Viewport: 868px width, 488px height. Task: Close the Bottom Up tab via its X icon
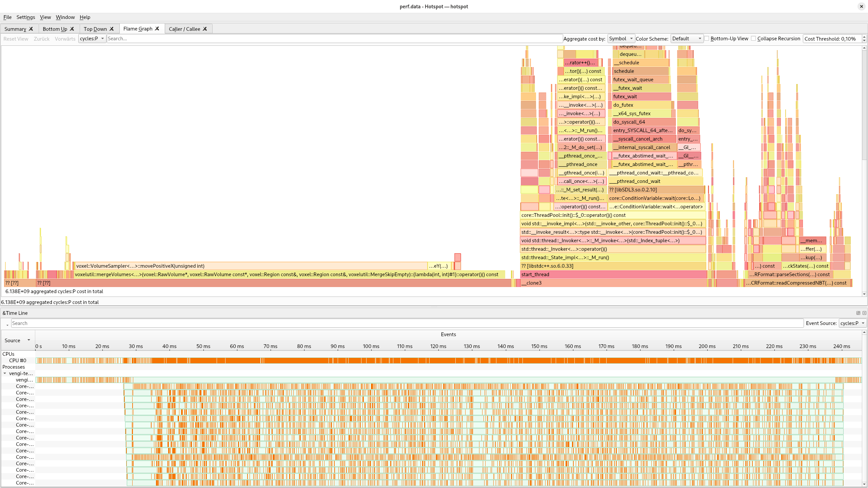tap(72, 29)
